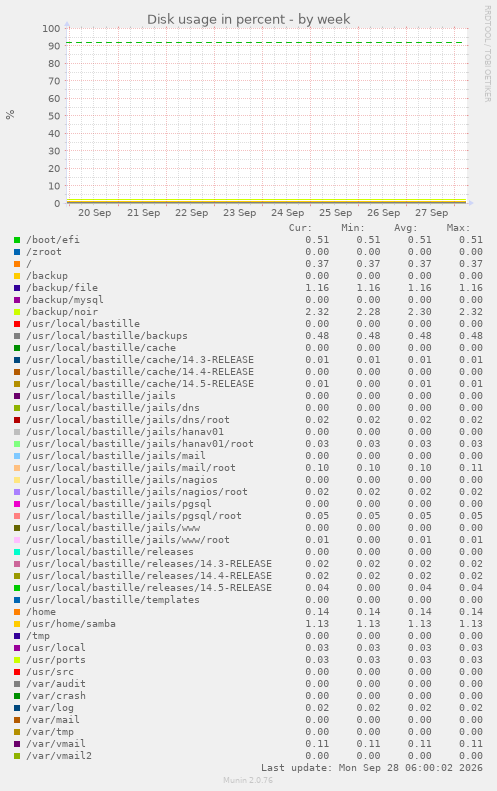Click the /usr/local/bastille/jails/pgsql/root label
497x791 pixels.
tap(134, 516)
